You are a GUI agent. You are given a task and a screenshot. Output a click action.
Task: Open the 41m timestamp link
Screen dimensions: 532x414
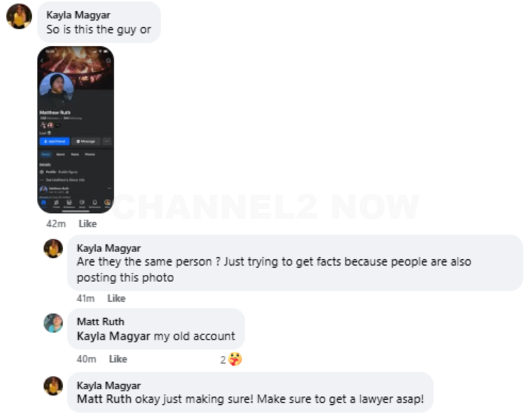point(85,298)
